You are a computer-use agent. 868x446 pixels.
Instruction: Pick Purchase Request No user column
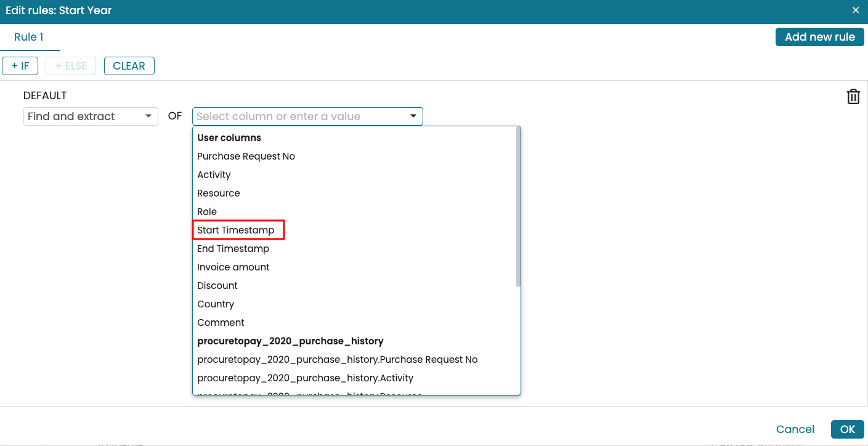(246, 156)
